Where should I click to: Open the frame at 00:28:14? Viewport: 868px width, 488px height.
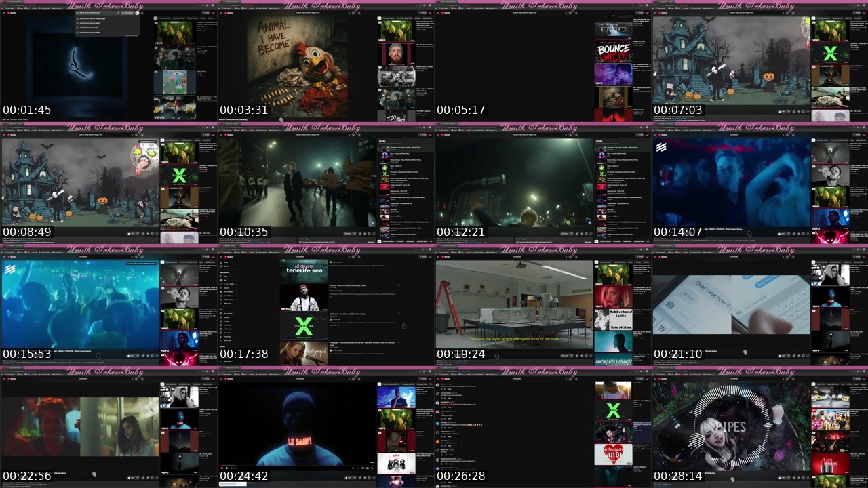click(x=759, y=427)
